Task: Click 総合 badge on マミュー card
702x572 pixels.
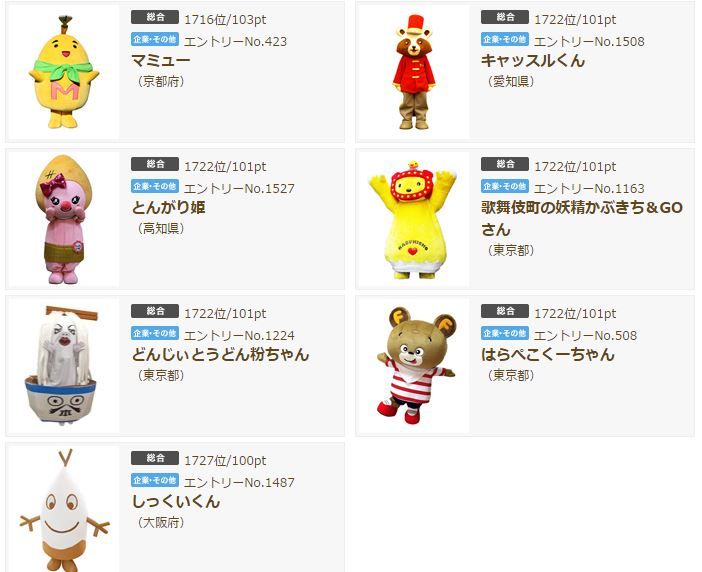Action: [x=155, y=17]
